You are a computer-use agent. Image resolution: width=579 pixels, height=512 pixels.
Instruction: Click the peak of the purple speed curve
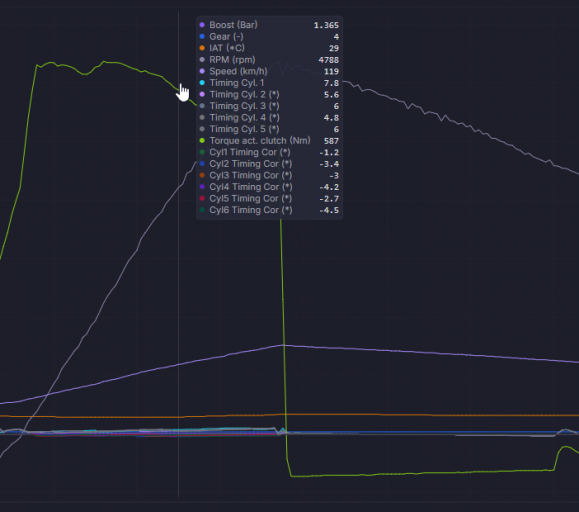pos(284,345)
